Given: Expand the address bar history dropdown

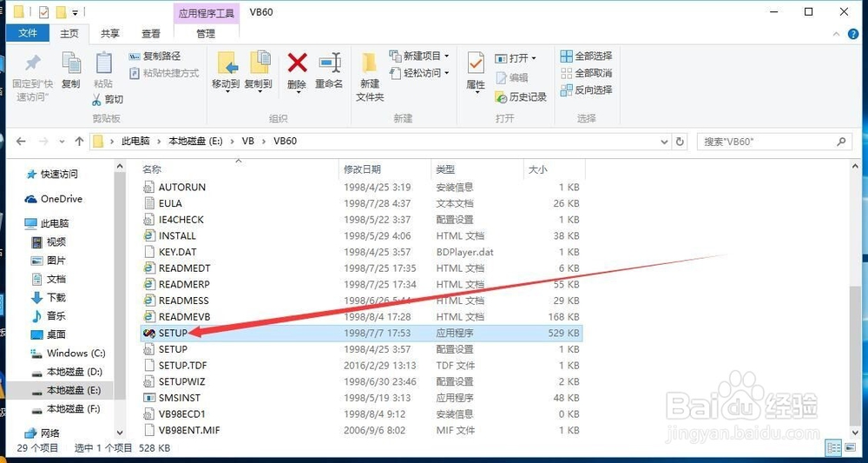Looking at the screenshot, I should tap(664, 142).
